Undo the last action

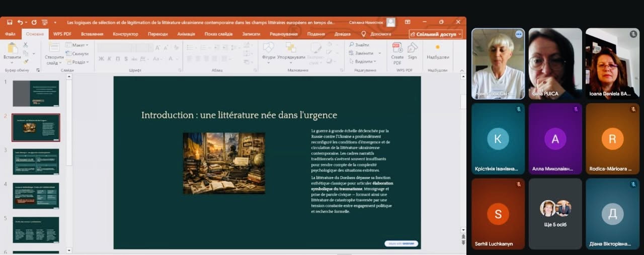point(20,22)
